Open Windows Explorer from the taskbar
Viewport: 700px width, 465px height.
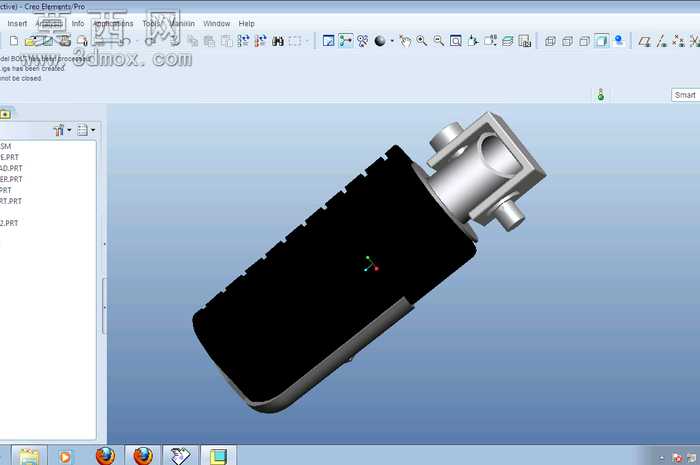29,456
